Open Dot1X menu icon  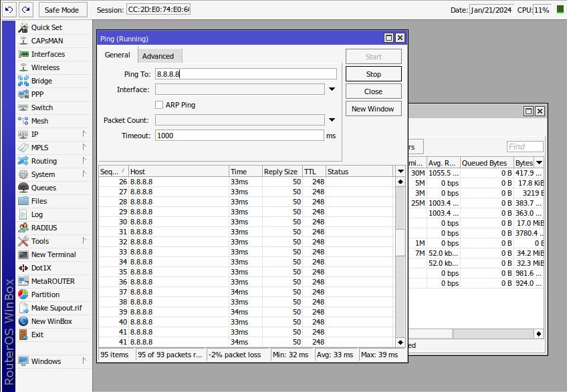pos(23,268)
